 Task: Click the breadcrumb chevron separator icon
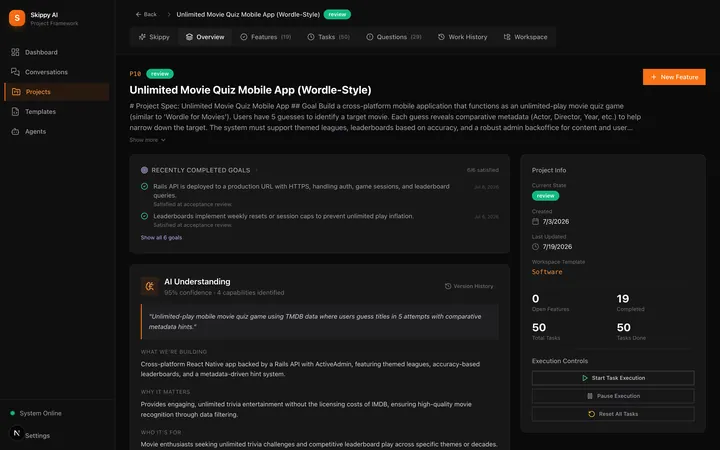click(x=169, y=14)
